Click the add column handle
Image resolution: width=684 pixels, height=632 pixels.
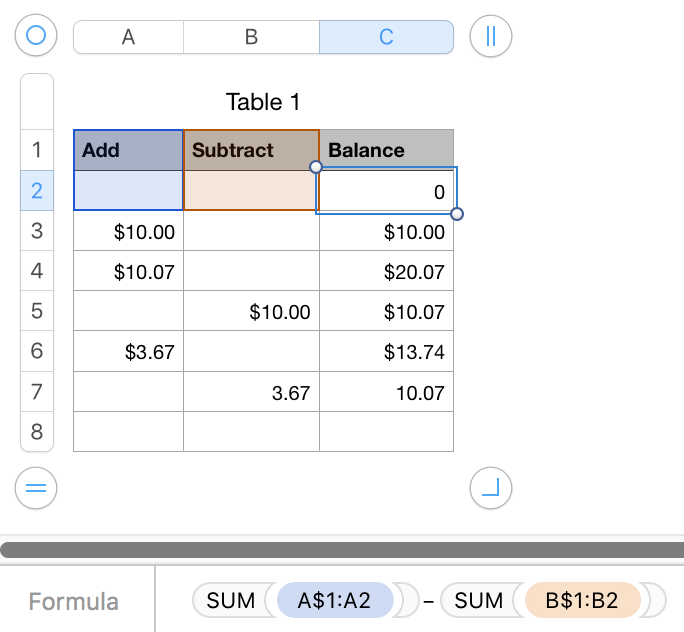point(491,36)
